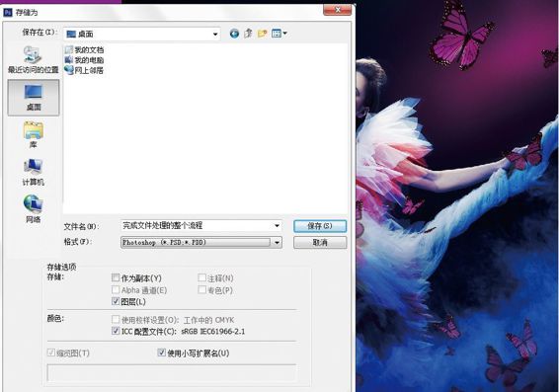559x392 pixels.
Task: Toggle the Alpha 通道(E) checkbox
Action: (116, 289)
